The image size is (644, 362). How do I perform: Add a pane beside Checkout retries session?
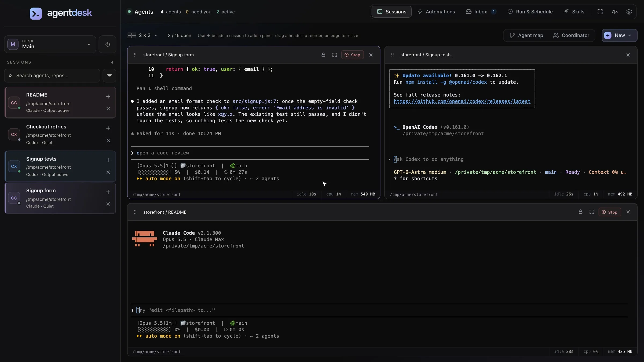108,128
